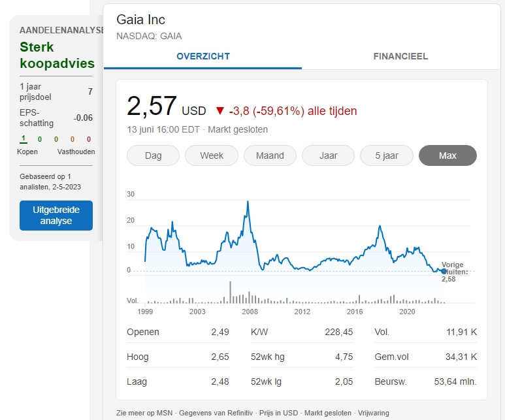Click the Sterk koopadvies heading
Screen dimensions: 505x420
click(x=57, y=56)
